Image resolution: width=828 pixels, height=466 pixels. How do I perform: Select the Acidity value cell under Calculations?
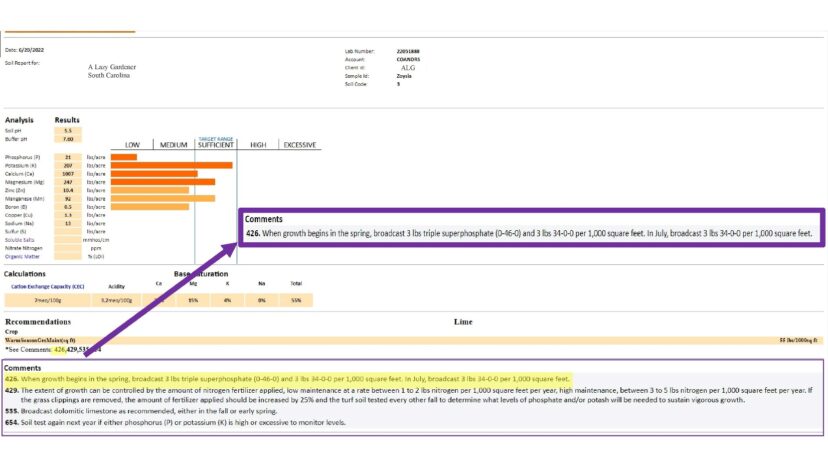pos(116,300)
